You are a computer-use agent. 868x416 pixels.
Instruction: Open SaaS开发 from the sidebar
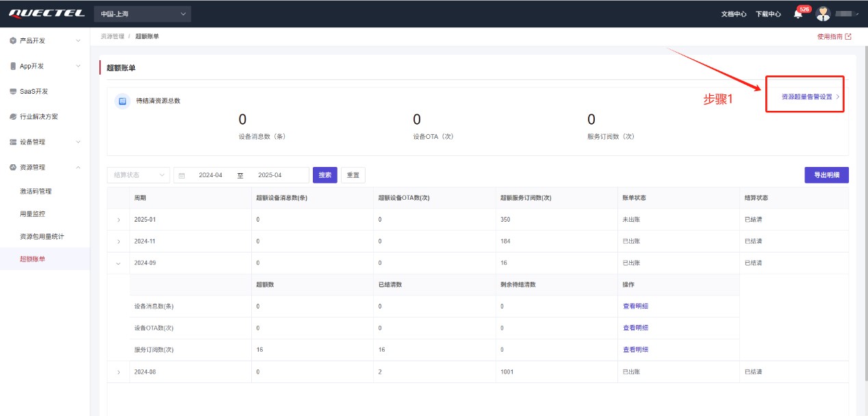(34, 92)
